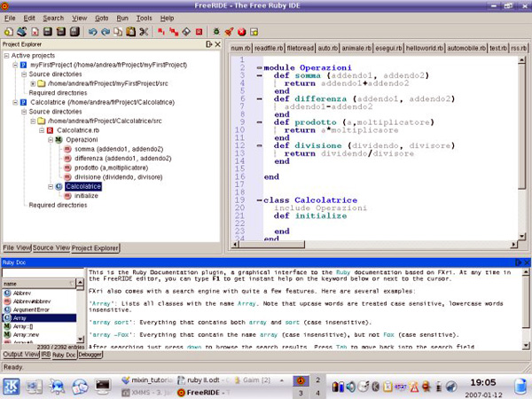The image size is (532, 399).
Task: Click the Copy toolbar icon
Action: pyautogui.click(x=118, y=32)
